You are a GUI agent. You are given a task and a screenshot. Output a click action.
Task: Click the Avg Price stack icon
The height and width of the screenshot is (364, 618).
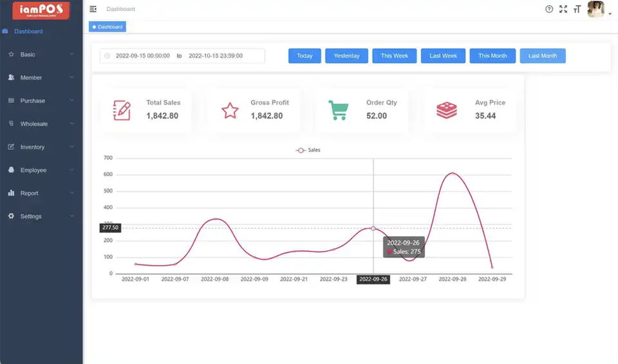(x=446, y=110)
